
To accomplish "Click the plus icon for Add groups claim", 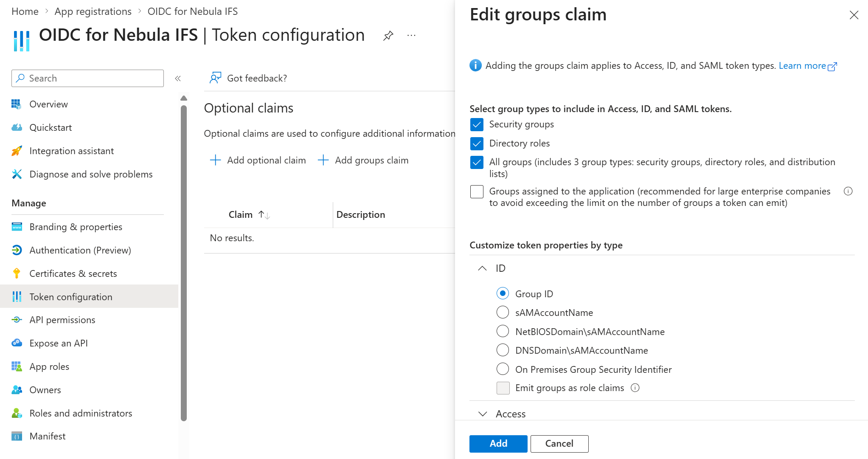I will tap(323, 160).
